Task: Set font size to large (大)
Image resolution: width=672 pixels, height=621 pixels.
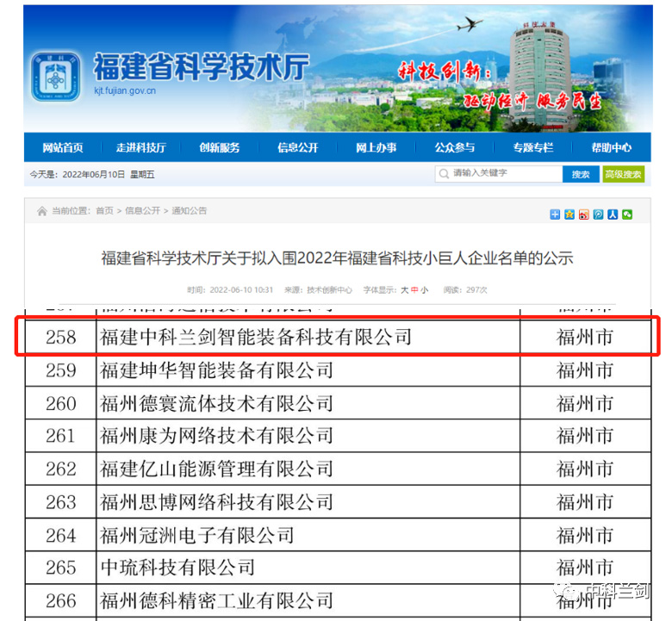Action: coord(404,290)
